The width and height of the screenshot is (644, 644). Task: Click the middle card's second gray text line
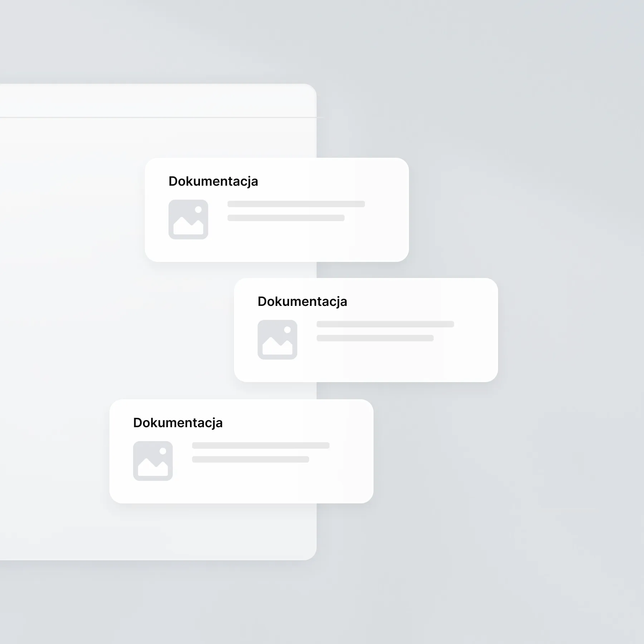(375, 338)
